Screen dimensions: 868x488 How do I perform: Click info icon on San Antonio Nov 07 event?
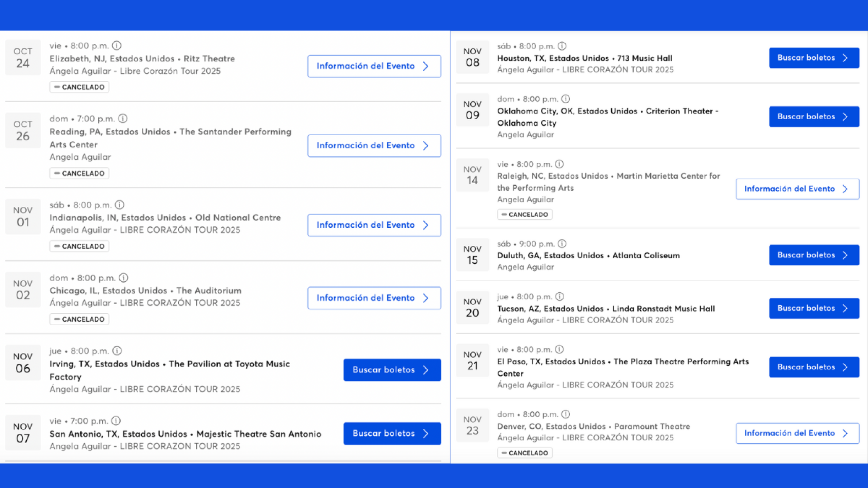click(x=116, y=421)
